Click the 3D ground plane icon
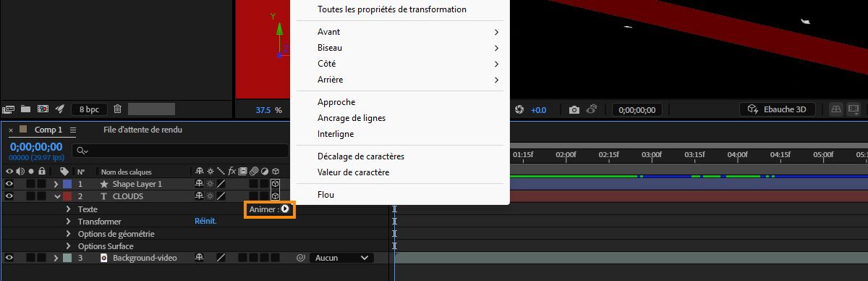Image resolution: width=868 pixels, height=281 pixels. click(x=836, y=109)
